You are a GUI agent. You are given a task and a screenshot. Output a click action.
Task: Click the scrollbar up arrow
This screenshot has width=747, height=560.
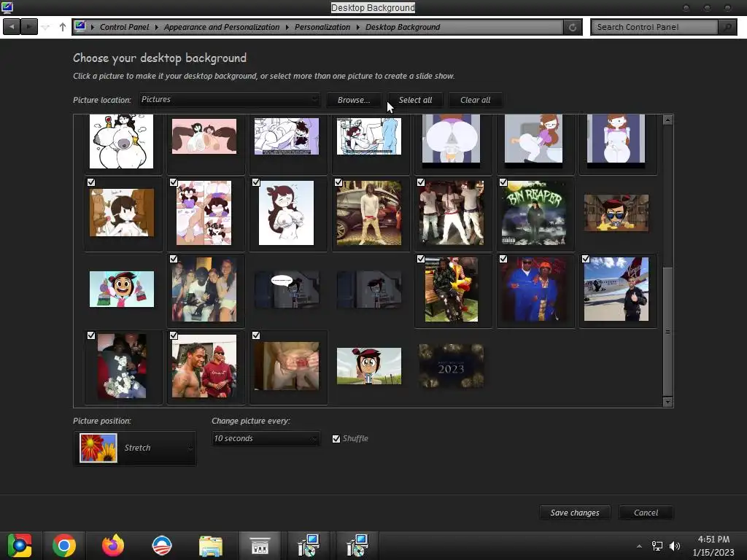tap(667, 120)
